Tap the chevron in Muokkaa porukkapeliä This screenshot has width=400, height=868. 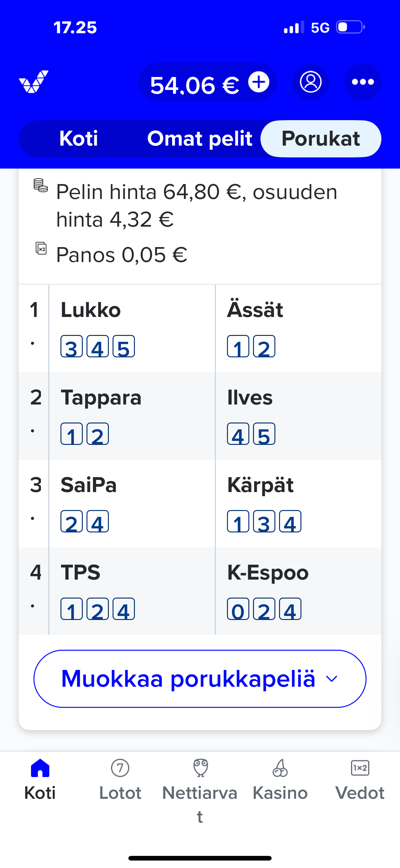[x=332, y=679]
